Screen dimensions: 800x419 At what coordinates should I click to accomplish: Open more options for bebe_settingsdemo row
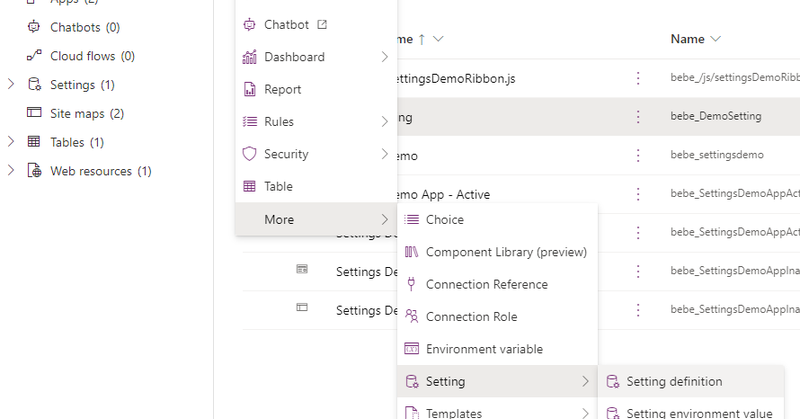point(638,155)
